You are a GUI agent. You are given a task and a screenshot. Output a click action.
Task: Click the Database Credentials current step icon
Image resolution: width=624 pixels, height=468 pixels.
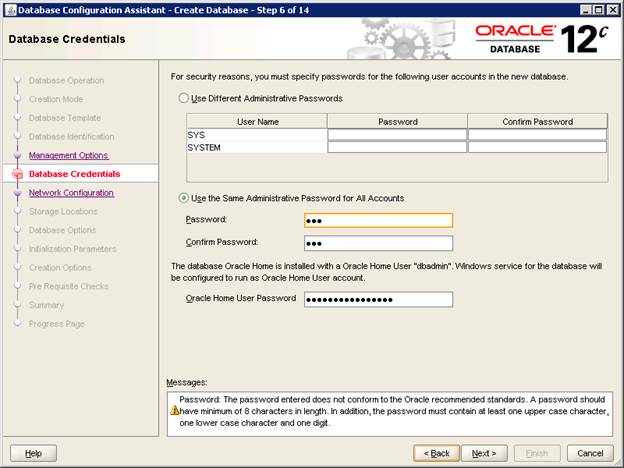pos(17,174)
